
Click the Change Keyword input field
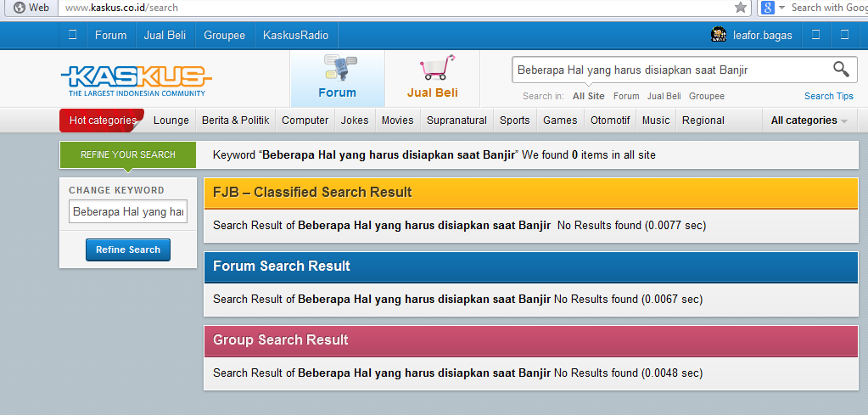pyautogui.click(x=128, y=211)
